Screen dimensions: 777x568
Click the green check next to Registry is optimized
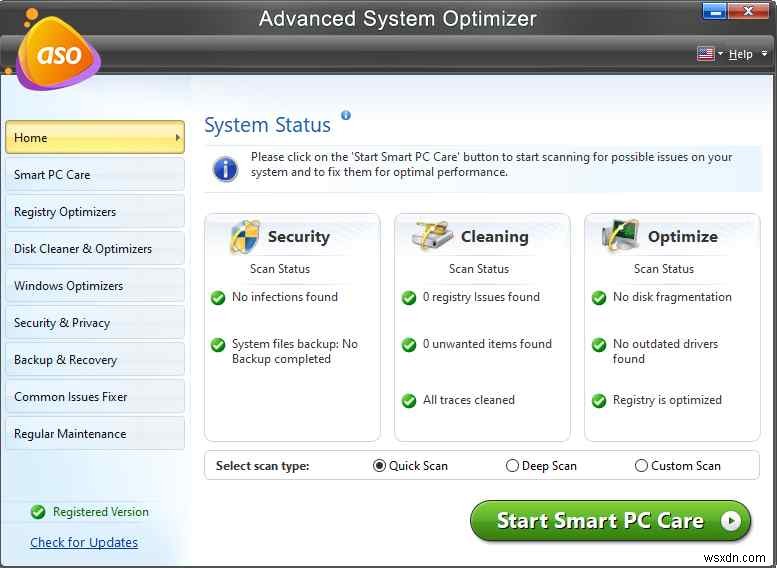pyautogui.click(x=599, y=400)
